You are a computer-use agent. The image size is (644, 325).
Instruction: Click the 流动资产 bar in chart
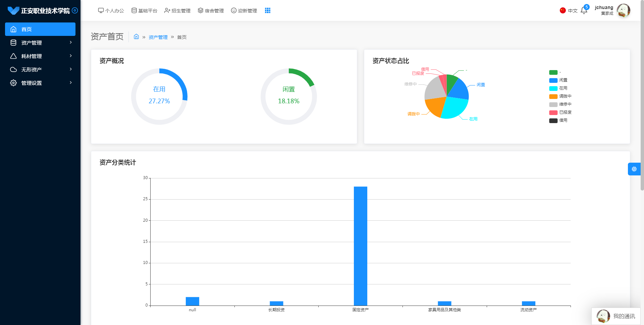pyautogui.click(x=529, y=304)
